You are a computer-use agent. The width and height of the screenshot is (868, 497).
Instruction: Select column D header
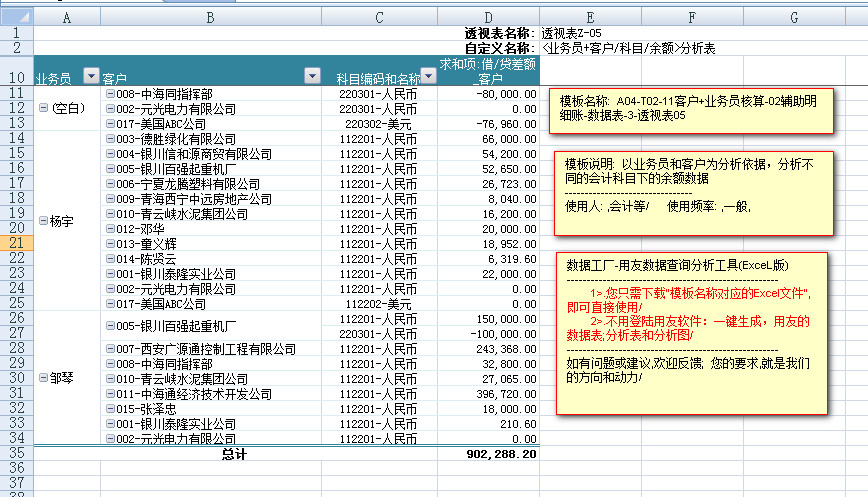click(x=487, y=17)
